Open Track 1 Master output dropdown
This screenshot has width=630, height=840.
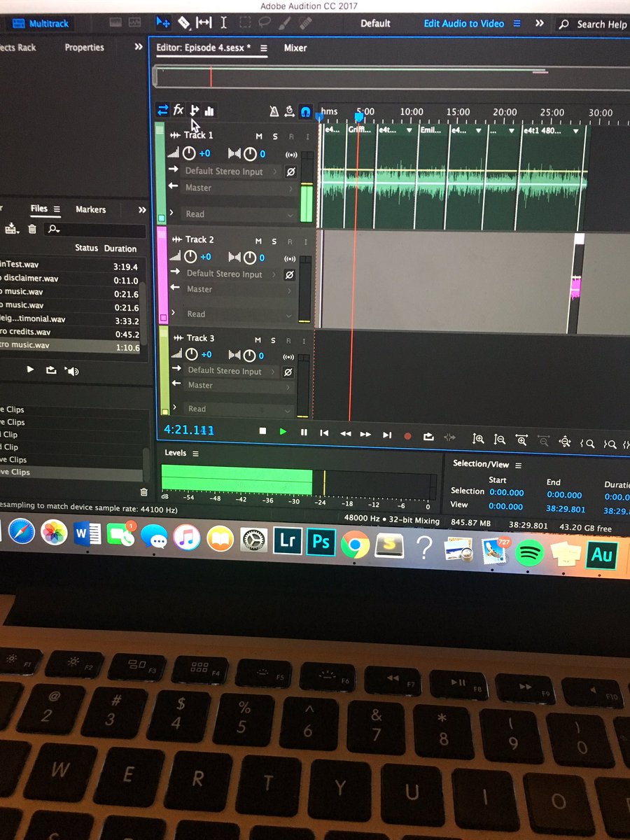click(x=239, y=188)
